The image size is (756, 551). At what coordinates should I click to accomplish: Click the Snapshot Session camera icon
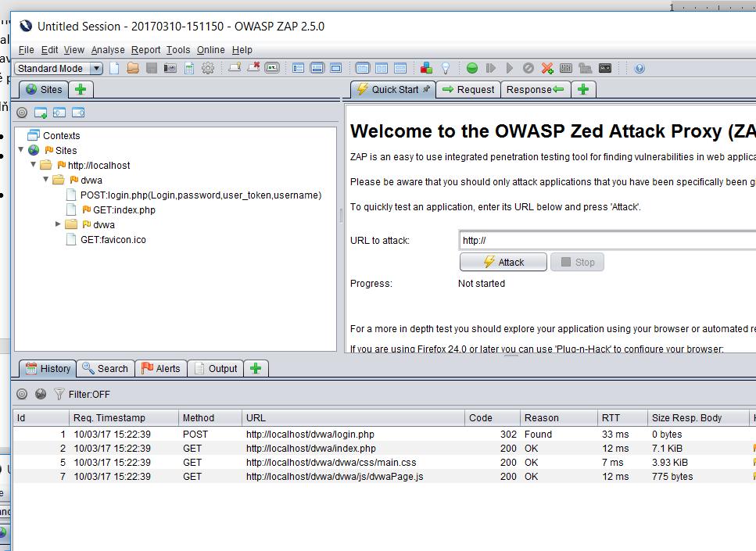[x=170, y=68]
